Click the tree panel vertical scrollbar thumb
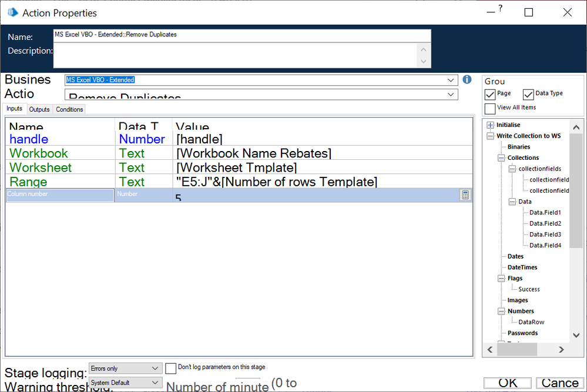Image resolution: width=587 pixels, height=392 pixels. (576, 190)
